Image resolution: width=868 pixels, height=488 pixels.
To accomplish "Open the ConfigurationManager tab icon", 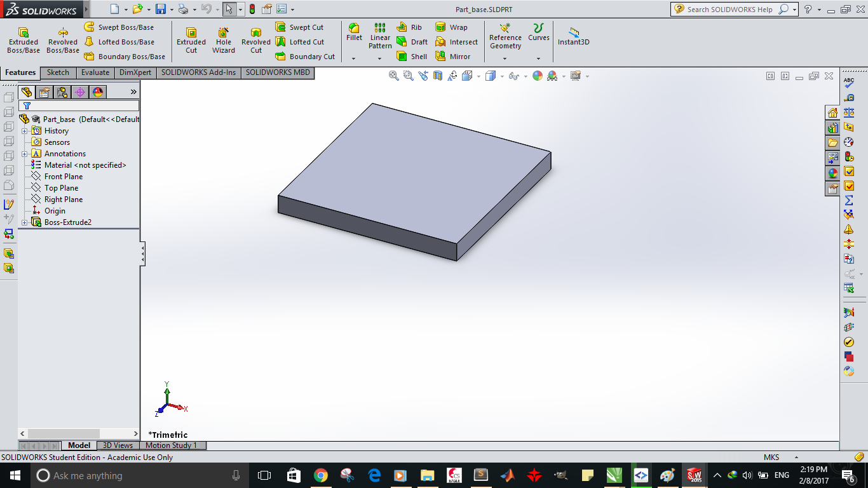I will coord(62,92).
